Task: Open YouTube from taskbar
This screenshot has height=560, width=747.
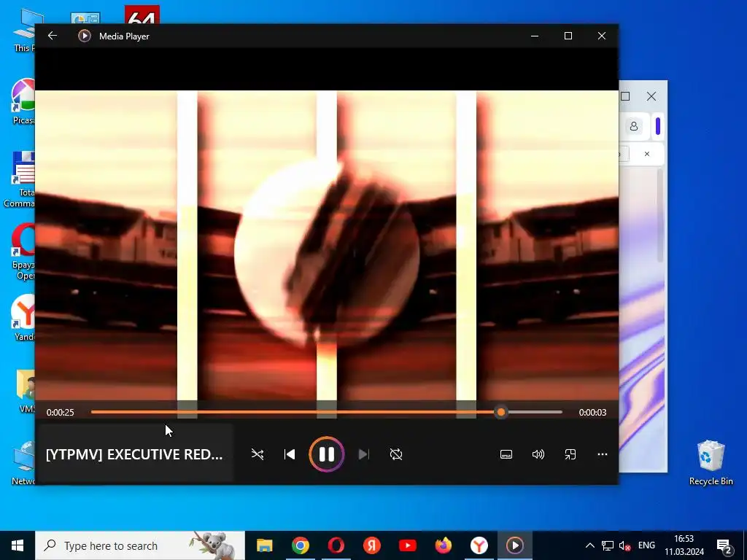Action: point(407,545)
